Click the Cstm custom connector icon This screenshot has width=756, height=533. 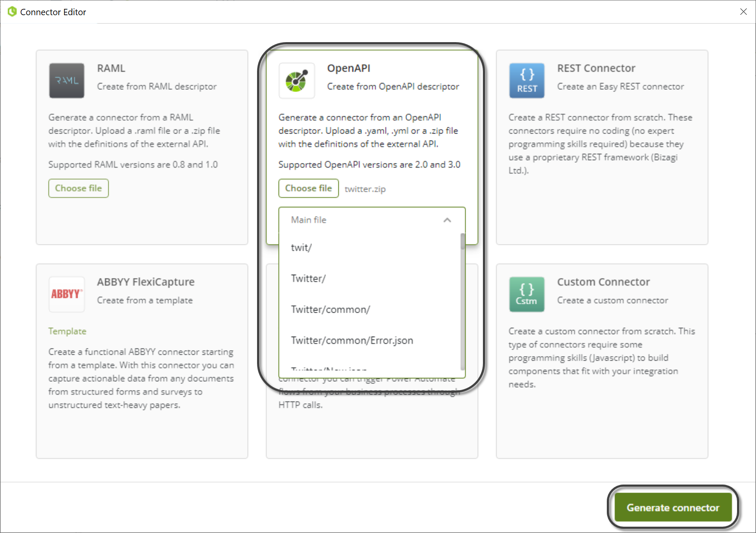(527, 294)
